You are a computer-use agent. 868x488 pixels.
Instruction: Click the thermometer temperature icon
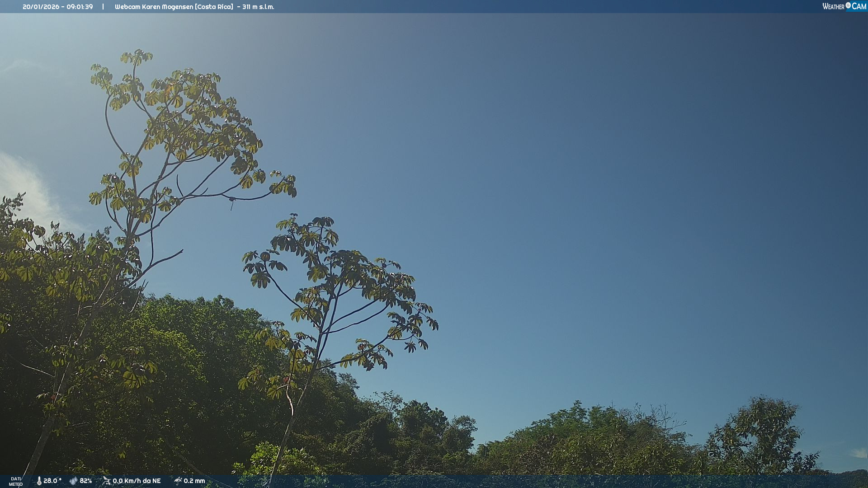(x=39, y=481)
